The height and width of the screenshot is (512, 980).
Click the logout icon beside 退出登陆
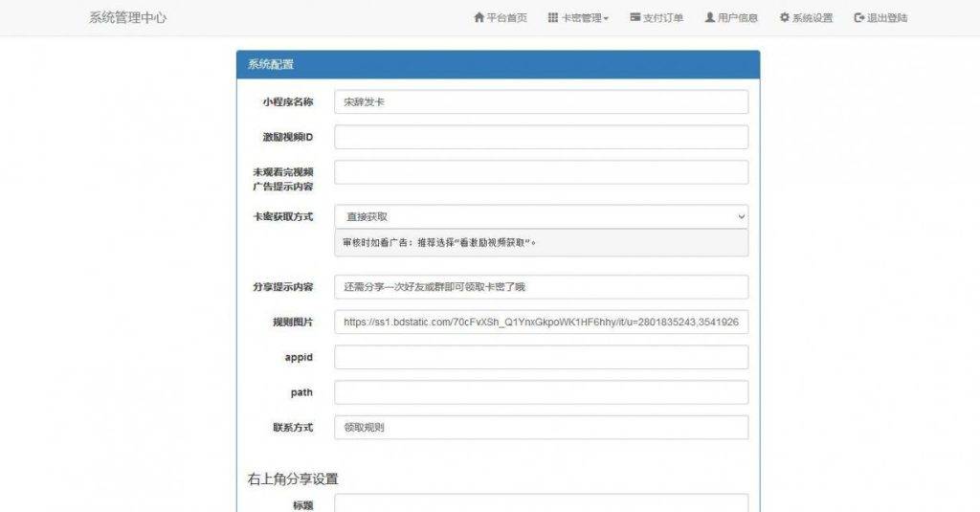pyautogui.click(x=858, y=17)
